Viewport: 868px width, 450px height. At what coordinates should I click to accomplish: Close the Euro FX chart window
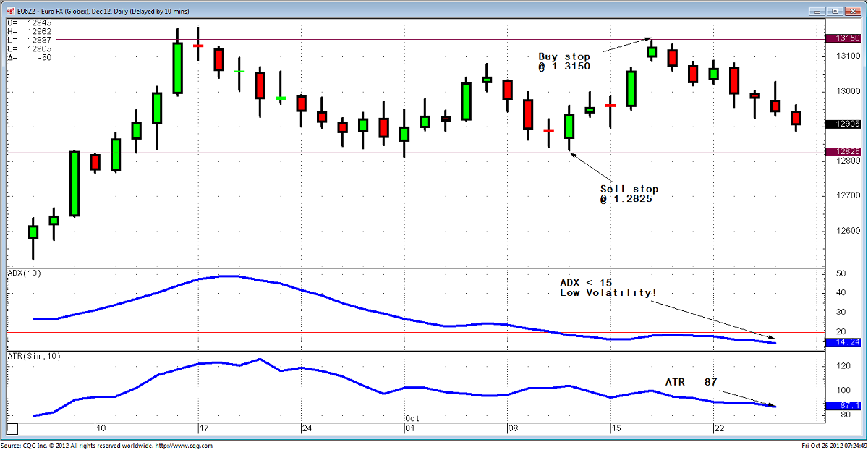click(x=853, y=11)
